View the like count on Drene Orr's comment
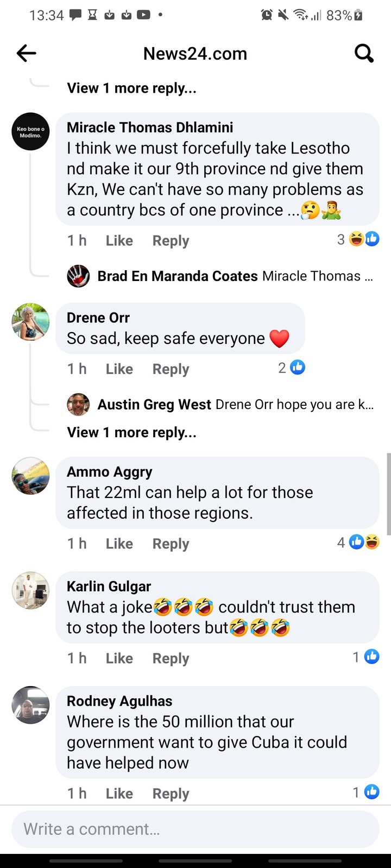This screenshot has width=391, height=868. (292, 368)
